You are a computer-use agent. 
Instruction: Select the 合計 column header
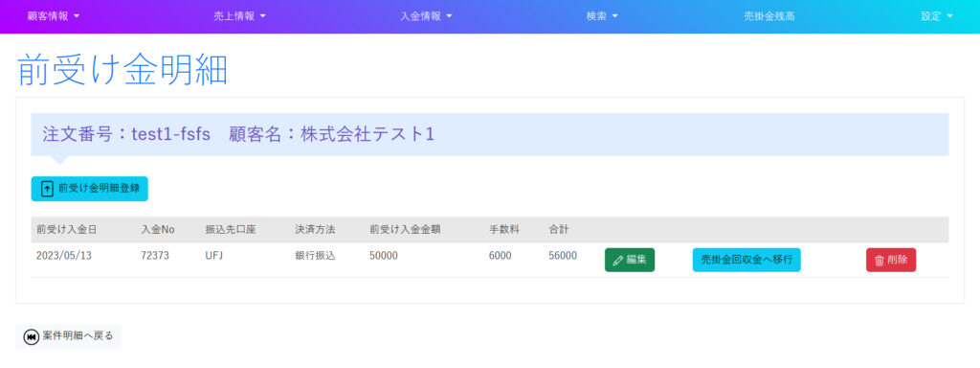point(559,230)
